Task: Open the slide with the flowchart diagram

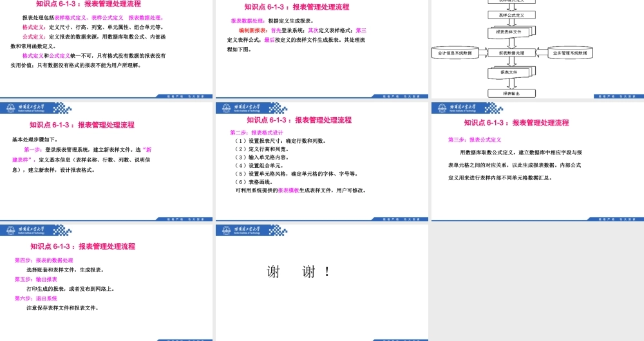Action: 538,49
